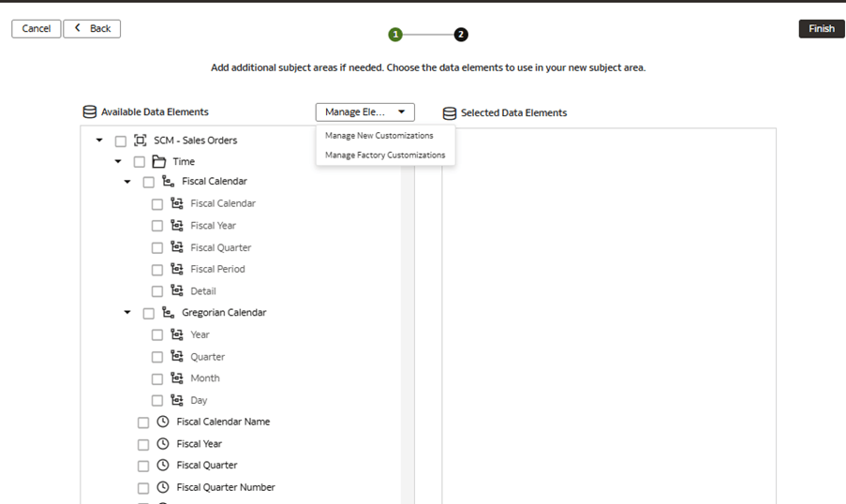This screenshot has width=846, height=504.
Task: Select Manage Factory Customizations
Action: click(x=385, y=156)
